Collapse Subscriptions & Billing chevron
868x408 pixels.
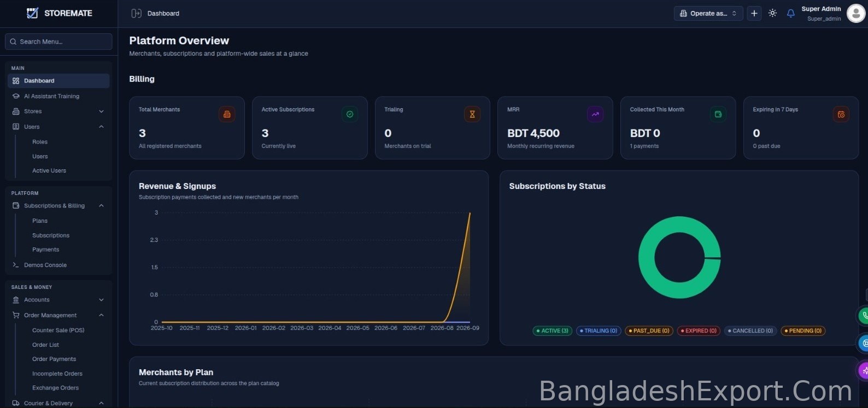click(101, 206)
